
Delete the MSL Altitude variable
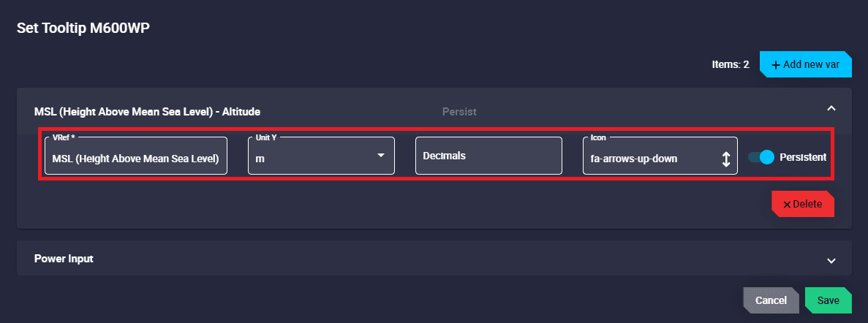pyautogui.click(x=803, y=204)
